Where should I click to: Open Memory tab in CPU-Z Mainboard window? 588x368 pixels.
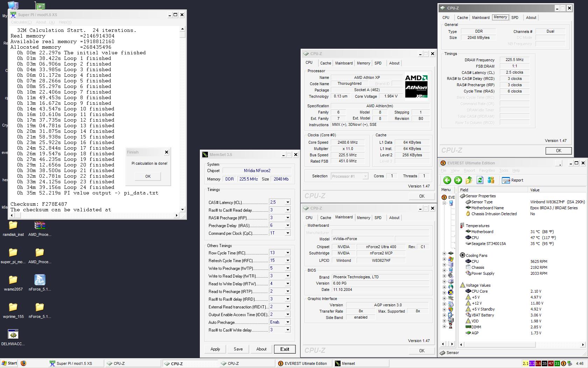pyautogui.click(x=363, y=218)
